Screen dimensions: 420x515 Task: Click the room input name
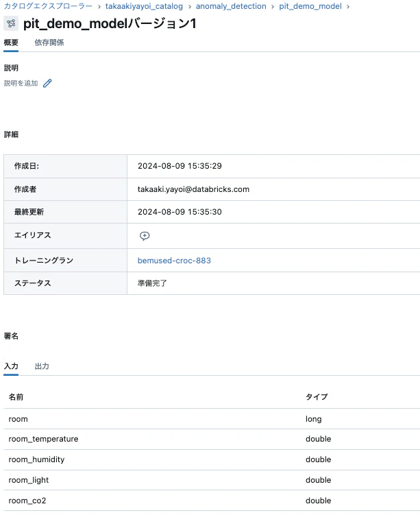18,419
